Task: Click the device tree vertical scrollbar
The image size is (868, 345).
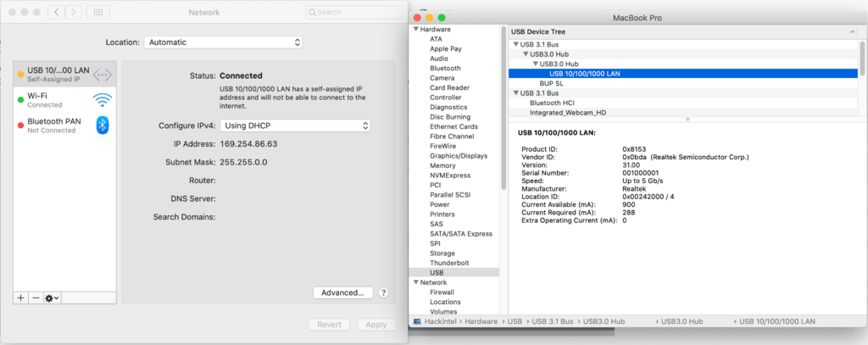Action: point(861,58)
